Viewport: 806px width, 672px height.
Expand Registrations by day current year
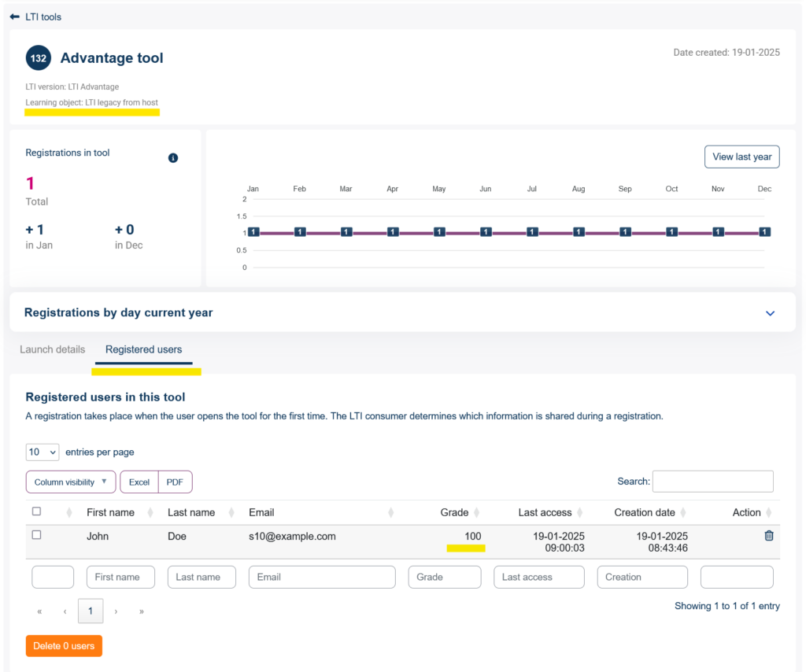(x=770, y=313)
